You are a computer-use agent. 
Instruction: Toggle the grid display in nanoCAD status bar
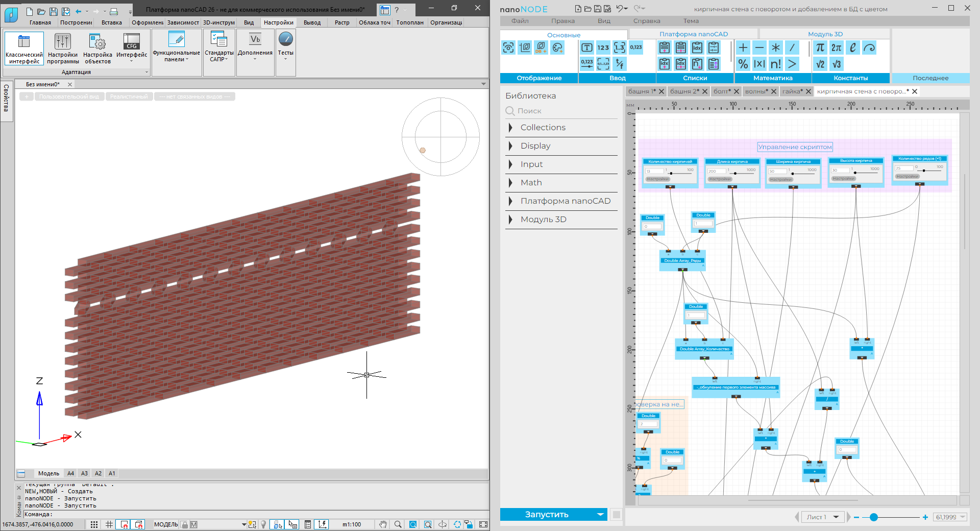click(x=109, y=524)
